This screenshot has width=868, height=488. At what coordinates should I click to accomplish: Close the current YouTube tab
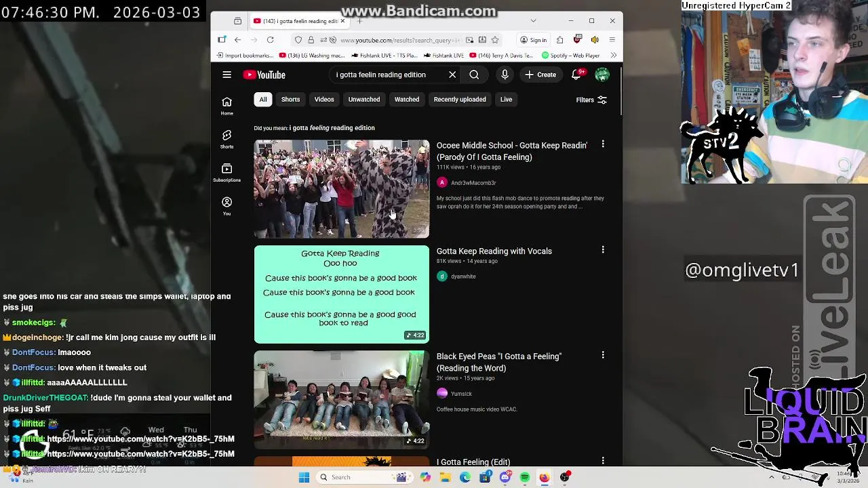coord(342,21)
